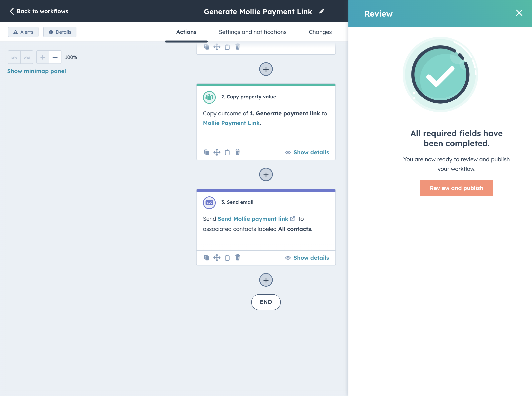Show details of Send email action

click(307, 258)
